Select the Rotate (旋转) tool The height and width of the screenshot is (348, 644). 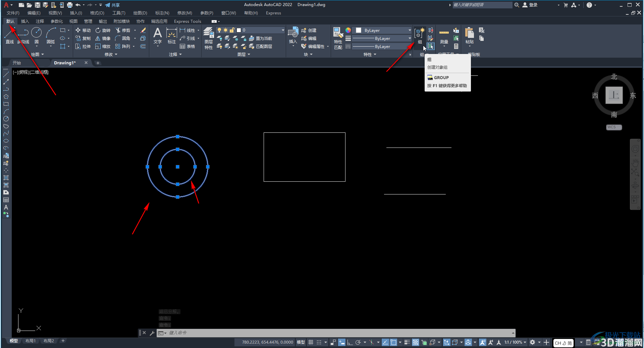click(103, 30)
